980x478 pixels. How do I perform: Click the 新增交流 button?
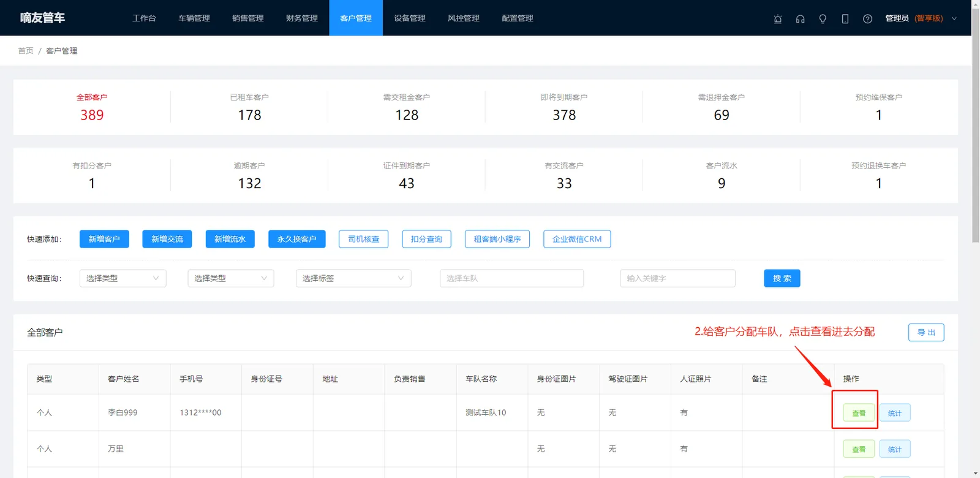click(167, 239)
